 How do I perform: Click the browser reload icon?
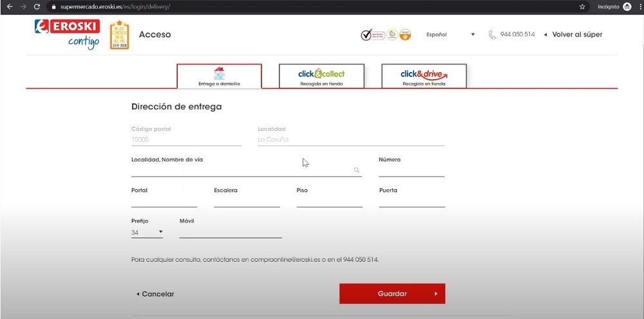click(37, 6)
